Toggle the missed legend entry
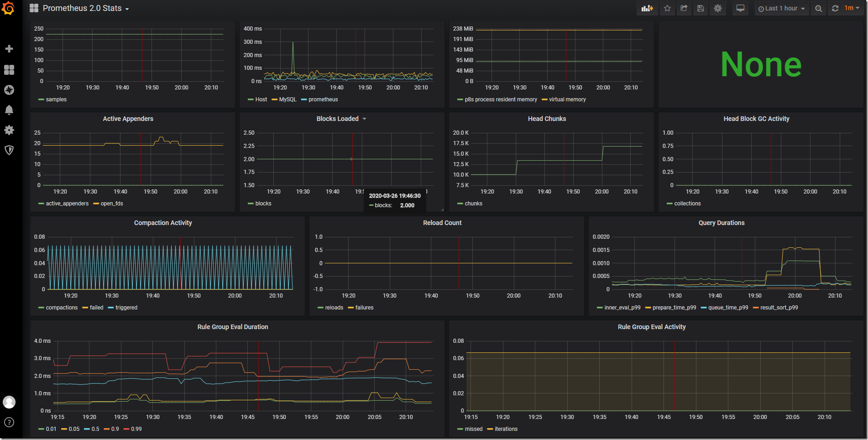 point(474,429)
